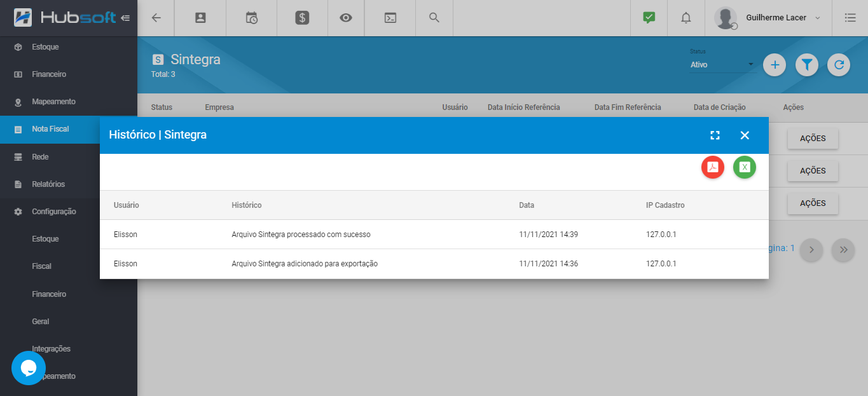Viewport: 868px width, 396px height.
Task: Open the green chat checkmark icon
Action: [x=649, y=18]
